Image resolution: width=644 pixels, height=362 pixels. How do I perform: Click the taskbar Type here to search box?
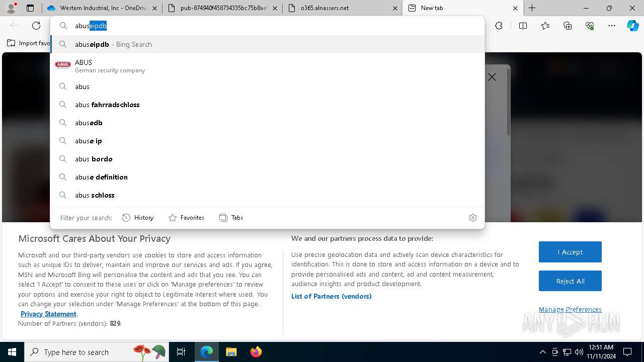97,352
